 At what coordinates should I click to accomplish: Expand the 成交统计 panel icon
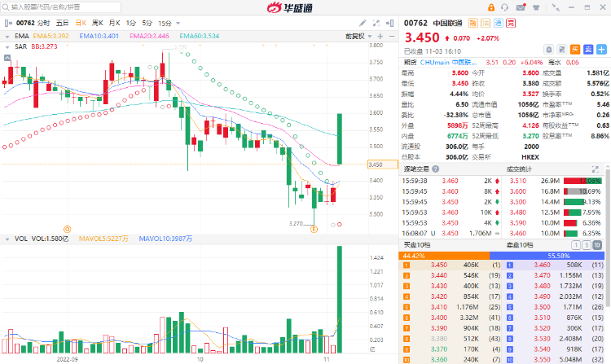click(595, 169)
